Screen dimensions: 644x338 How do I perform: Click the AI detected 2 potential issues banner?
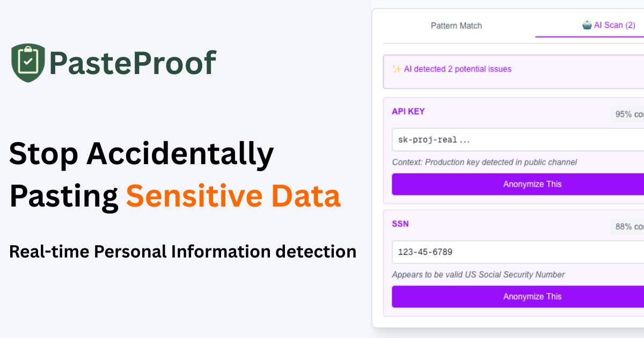click(510, 69)
